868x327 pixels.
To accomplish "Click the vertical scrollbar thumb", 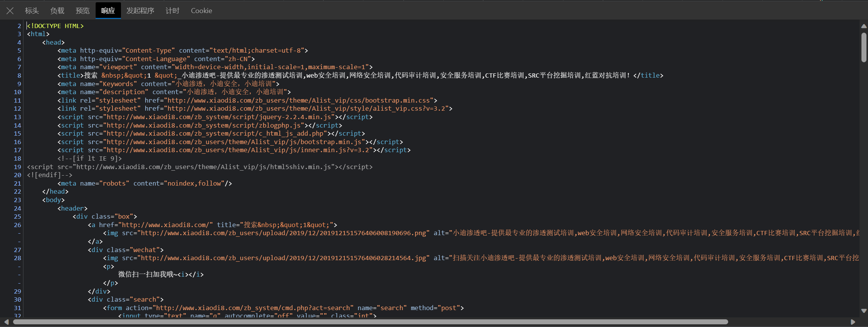I will (x=864, y=47).
